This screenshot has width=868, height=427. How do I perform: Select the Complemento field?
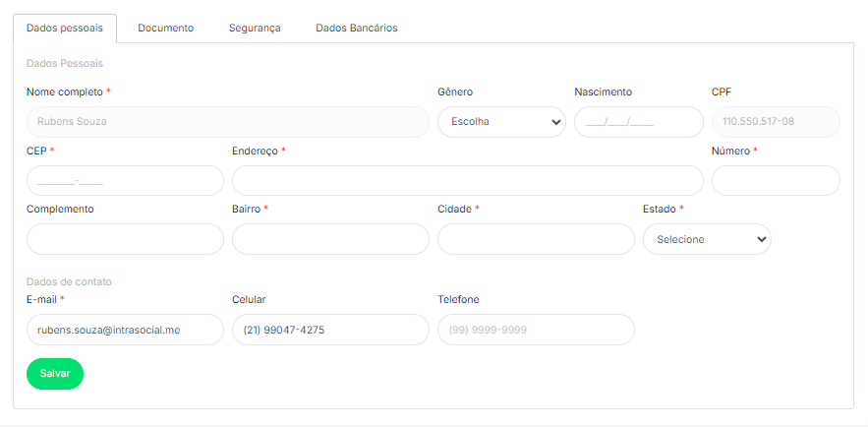tap(125, 239)
